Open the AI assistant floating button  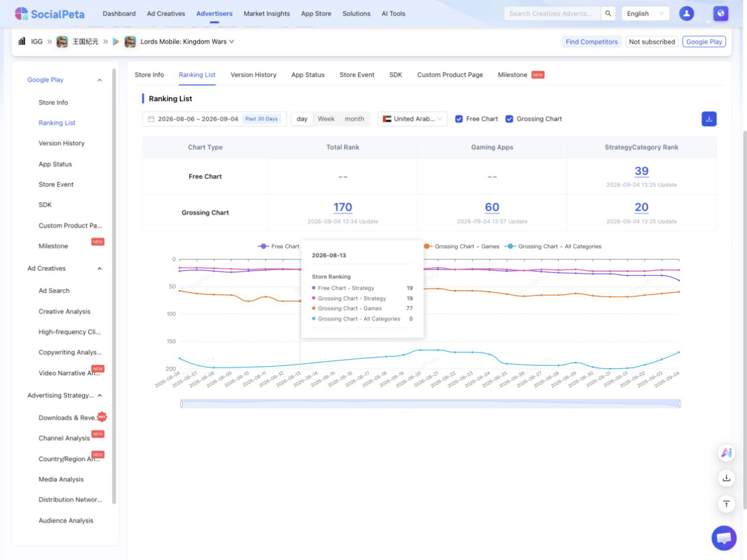726,453
